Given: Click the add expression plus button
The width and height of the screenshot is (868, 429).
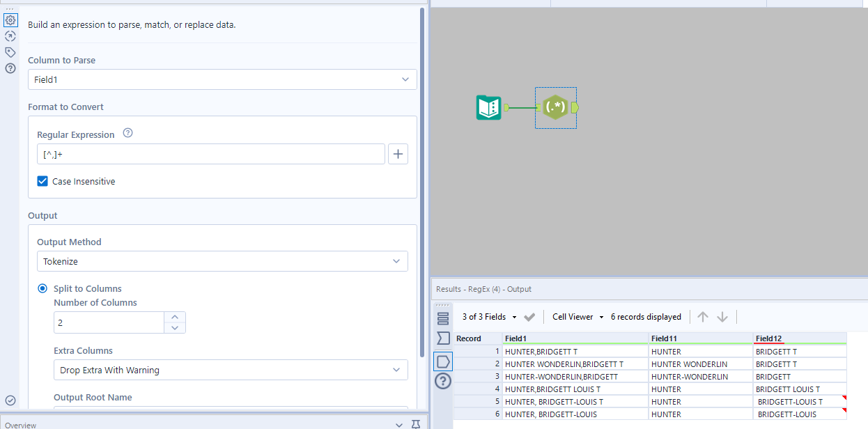Looking at the screenshot, I should tap(398, 153).
